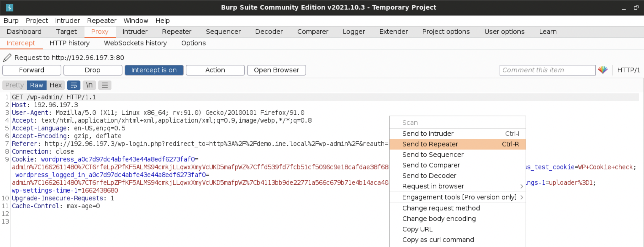644x247 pixels.
Task: Select 'Send to Repeater' in the context menu
Action: point(430,144)
